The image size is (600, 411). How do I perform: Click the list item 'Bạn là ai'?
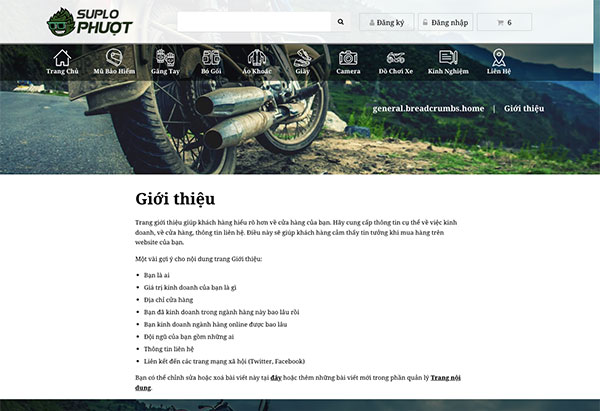pos(157,275)
